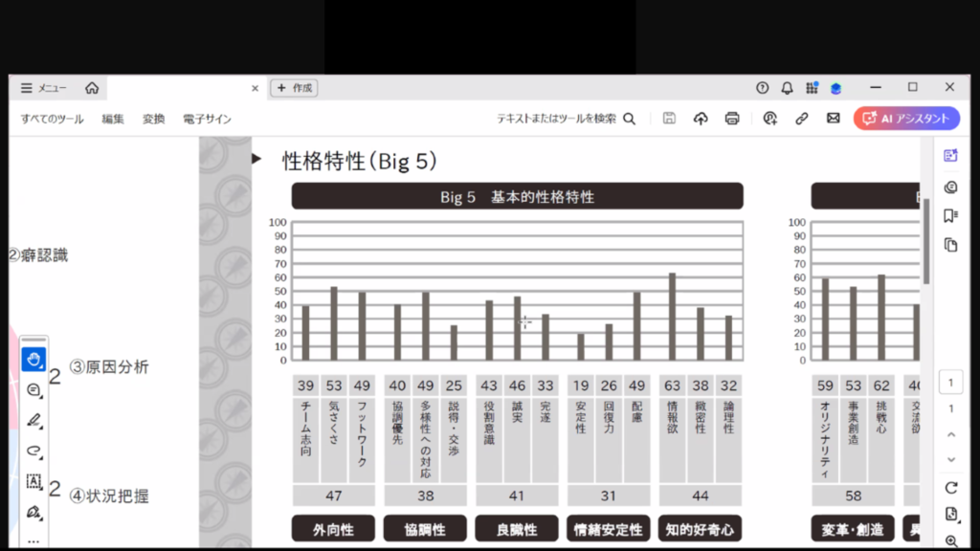Click the current page number field

coord(950,383)
